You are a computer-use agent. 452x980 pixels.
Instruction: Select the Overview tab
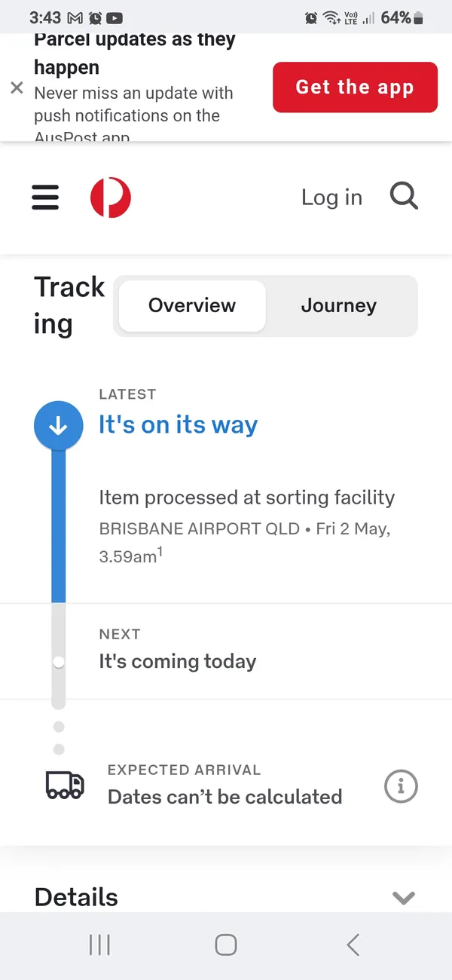[x=192, y=305]
